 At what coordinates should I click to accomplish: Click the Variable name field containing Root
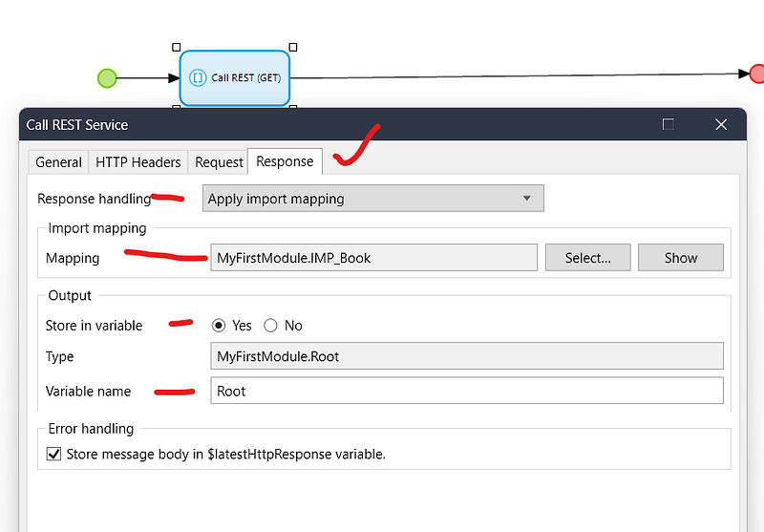[466, 391]
